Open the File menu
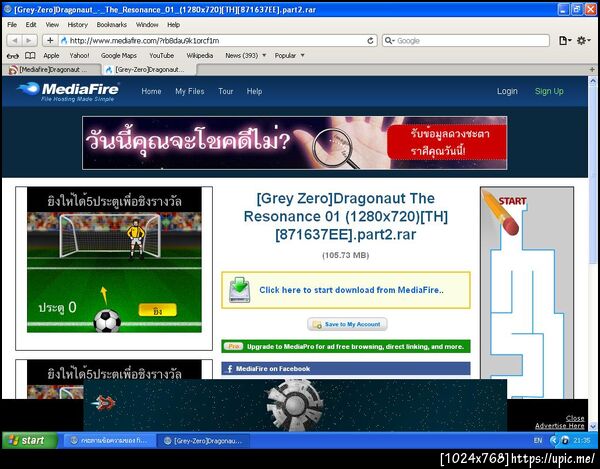This screenshot has width=600, height=469. 12,24
